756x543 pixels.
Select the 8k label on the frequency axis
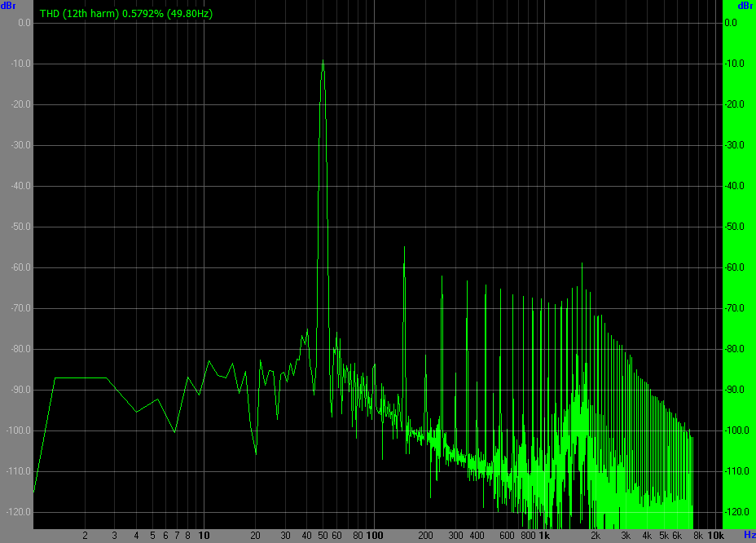point(698,536)
